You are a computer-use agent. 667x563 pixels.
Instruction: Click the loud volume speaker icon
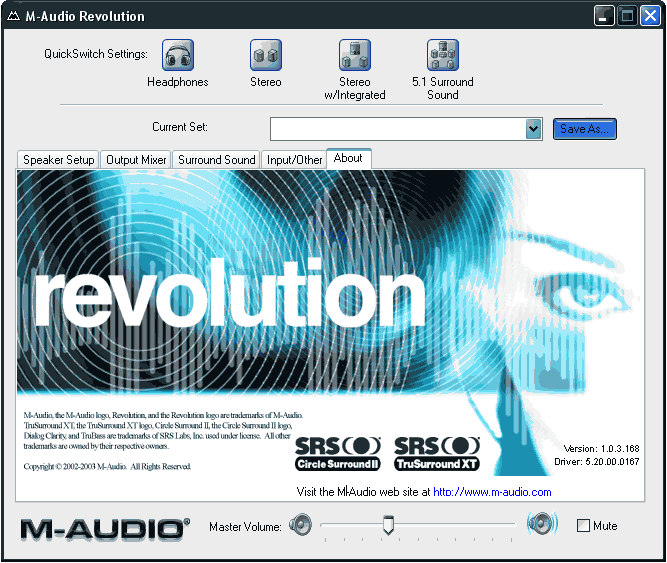click(x=542, y=523)
